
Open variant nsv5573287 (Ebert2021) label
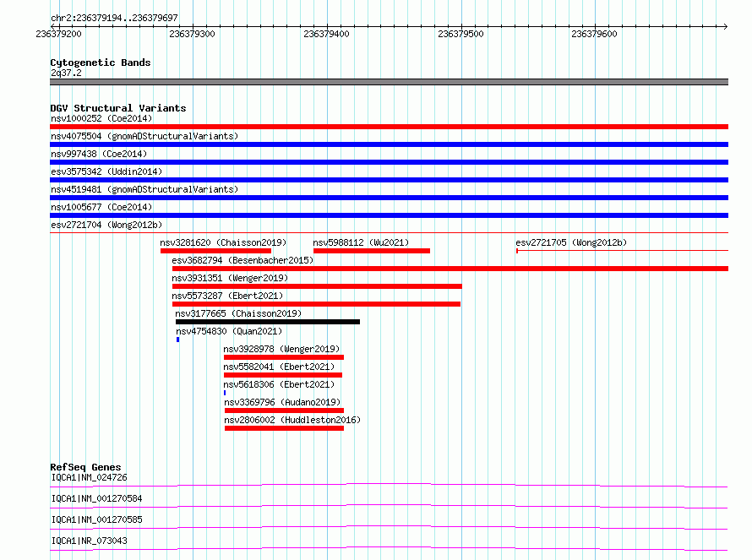point(227,296)
